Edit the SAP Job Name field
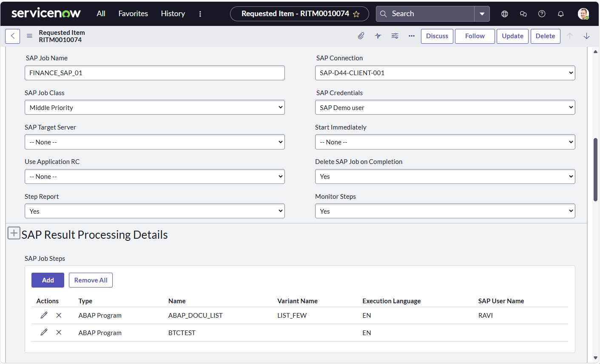This screenshot has height=364, width=600. (x=155, y=73)
